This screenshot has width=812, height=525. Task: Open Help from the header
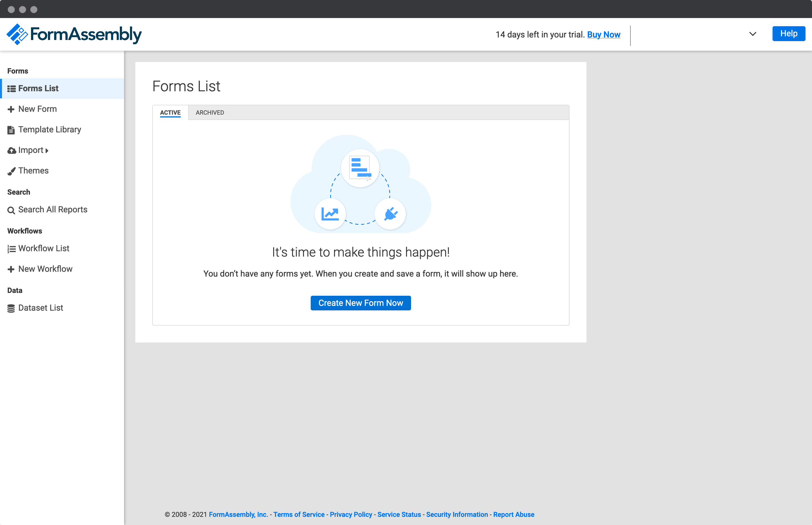click(x=789, y=34)
